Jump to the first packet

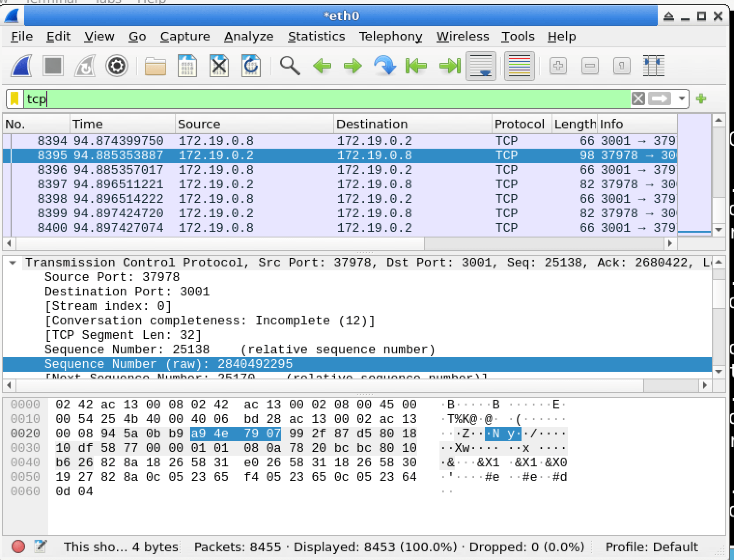[x=416, y=66]
